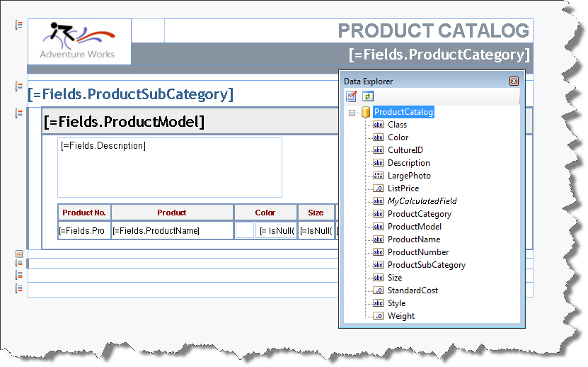
Task: Click the second group footer section icon
Action: coord(18,275)
